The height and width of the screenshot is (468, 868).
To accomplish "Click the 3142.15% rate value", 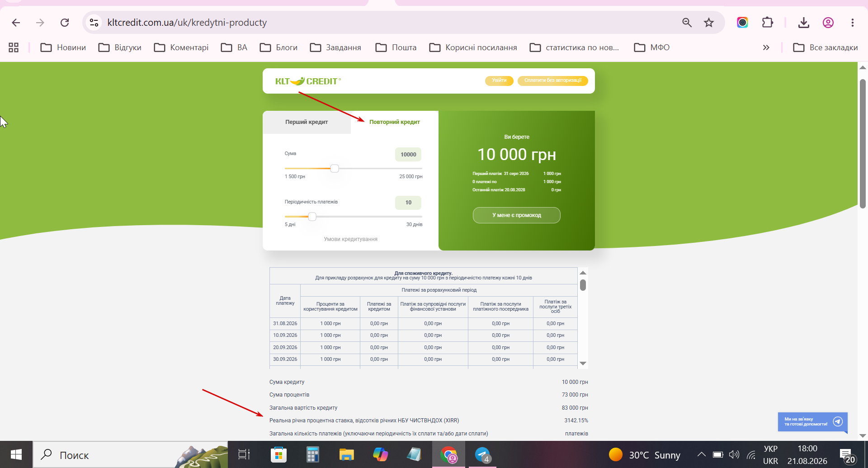I will click(x=576, y=421).
